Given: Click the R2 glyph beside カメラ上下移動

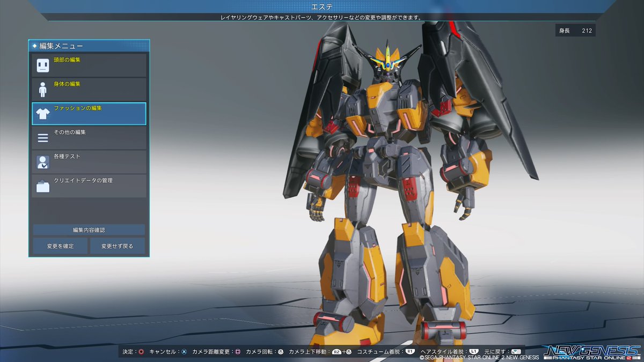Looking at the screenshot, I should click(x=336, y=352).
